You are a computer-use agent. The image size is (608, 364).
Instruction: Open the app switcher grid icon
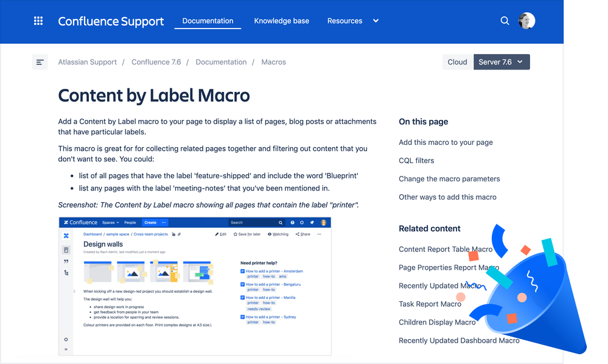click(38, 21)
